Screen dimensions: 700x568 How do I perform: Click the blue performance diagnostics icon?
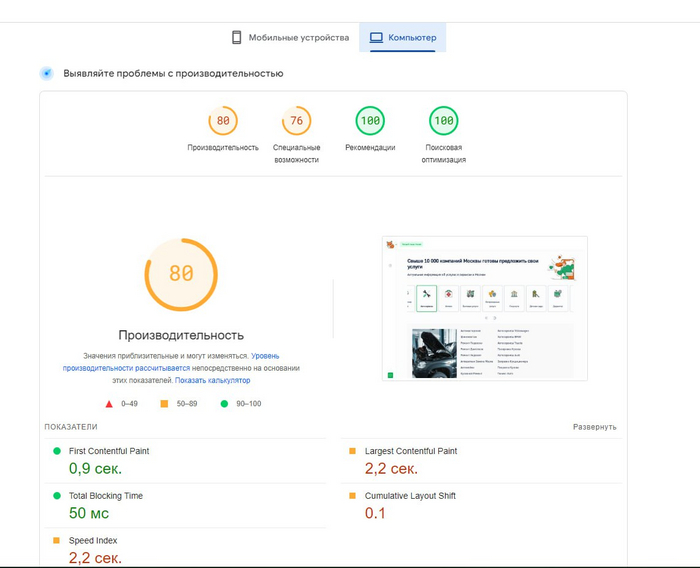tap(46, 73)
